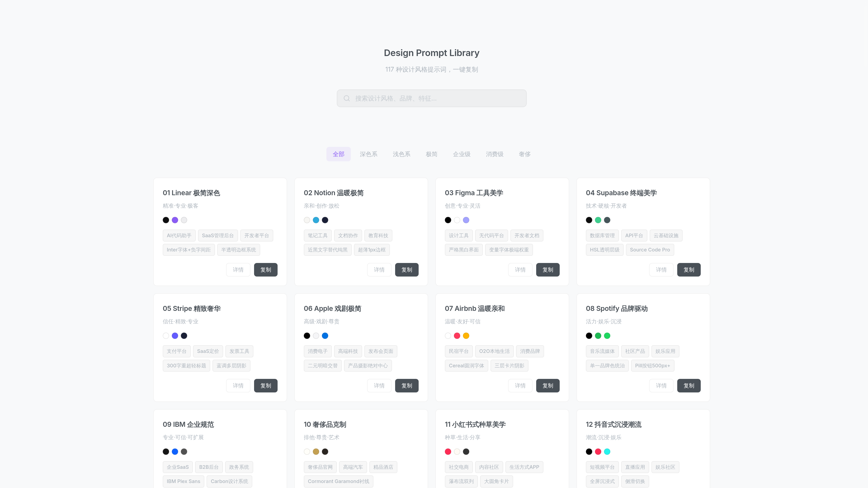Screen dimensions: 868x488
Task: Click the Cormorant Garamond衬线 tag
Action: (x=338, y=481)
